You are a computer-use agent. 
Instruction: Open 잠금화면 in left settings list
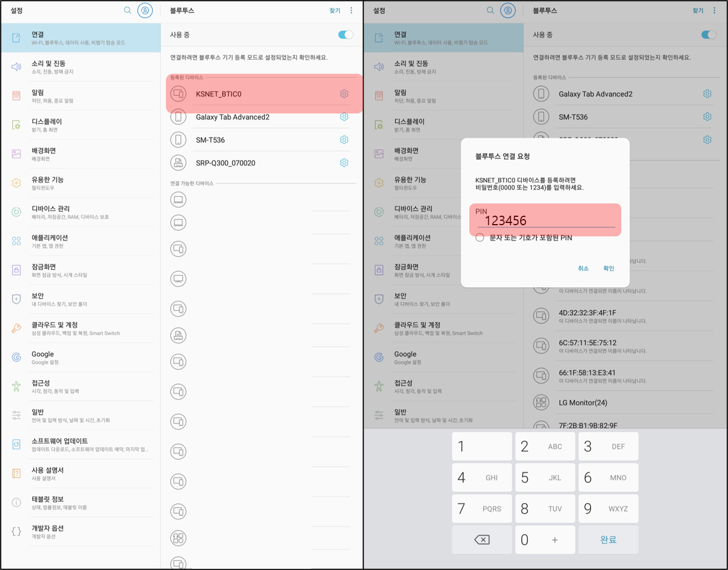tap(80, 270)
